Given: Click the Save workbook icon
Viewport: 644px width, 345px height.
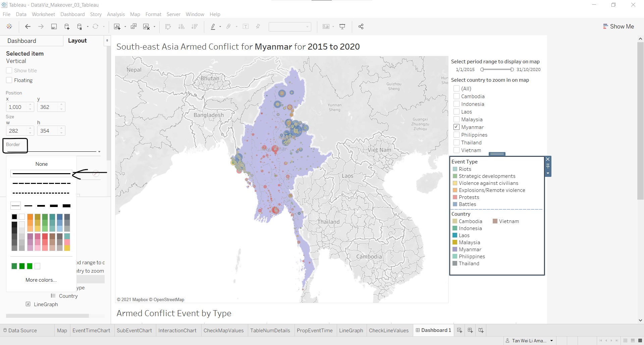Looking at the screenshot, I should pos(54,27).
